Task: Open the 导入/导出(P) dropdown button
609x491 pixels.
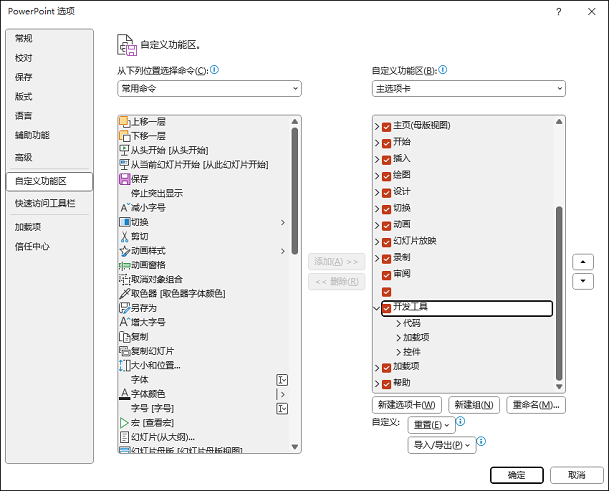Action: (x=442, y=445)
